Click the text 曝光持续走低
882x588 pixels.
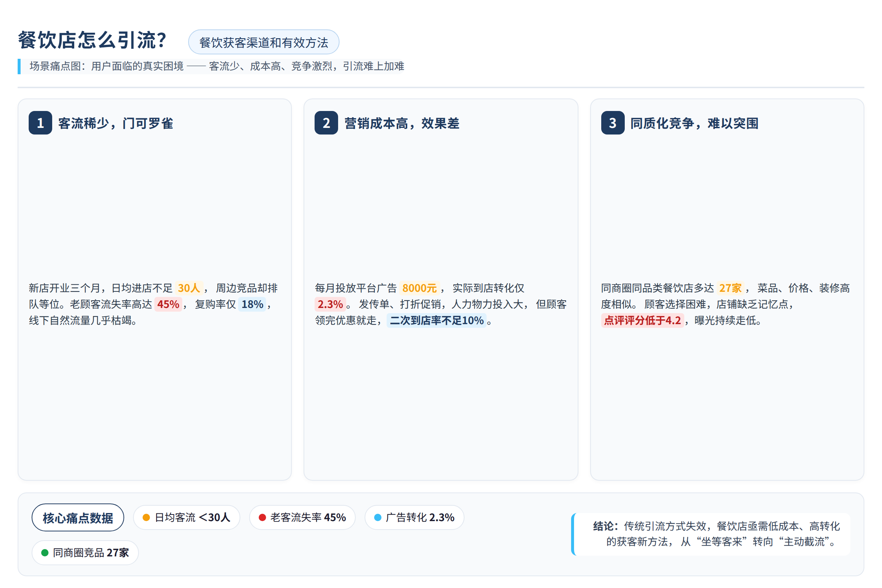tap(724, 320)
